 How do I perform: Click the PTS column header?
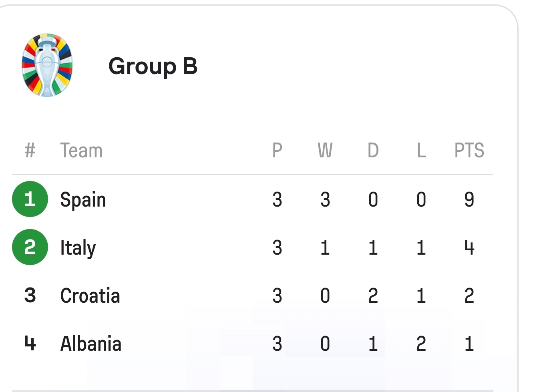click(469, 151)
